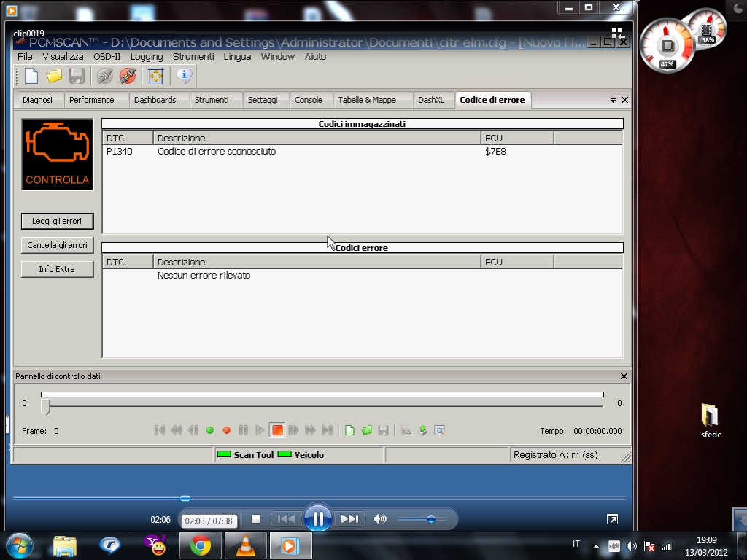Click the Leggi gli errori button
The image size is (747, 560).
[x=57, y=221]
